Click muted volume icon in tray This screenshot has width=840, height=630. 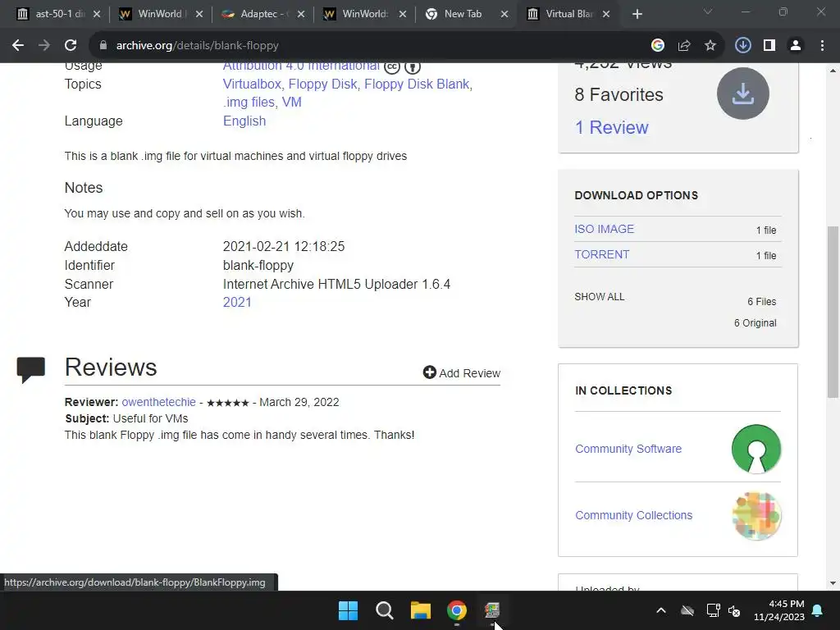(734, 610)
